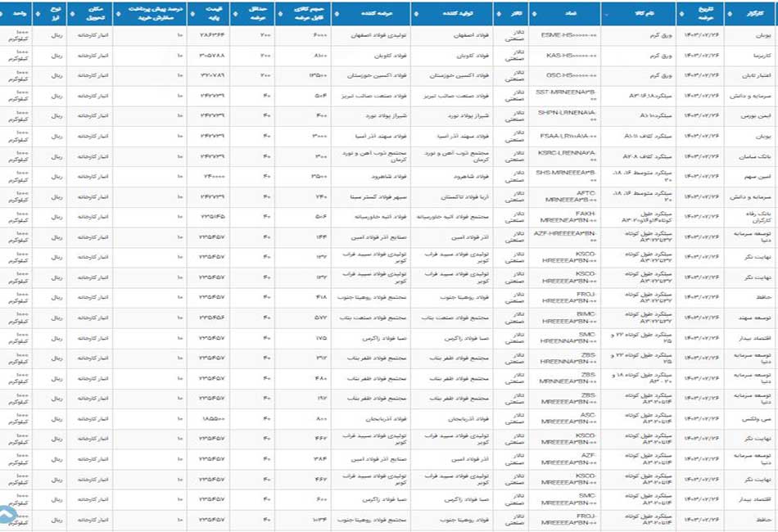Click broker cell توسعه سهند
This screenshot has height=532, width=778.
click(751, 318)
